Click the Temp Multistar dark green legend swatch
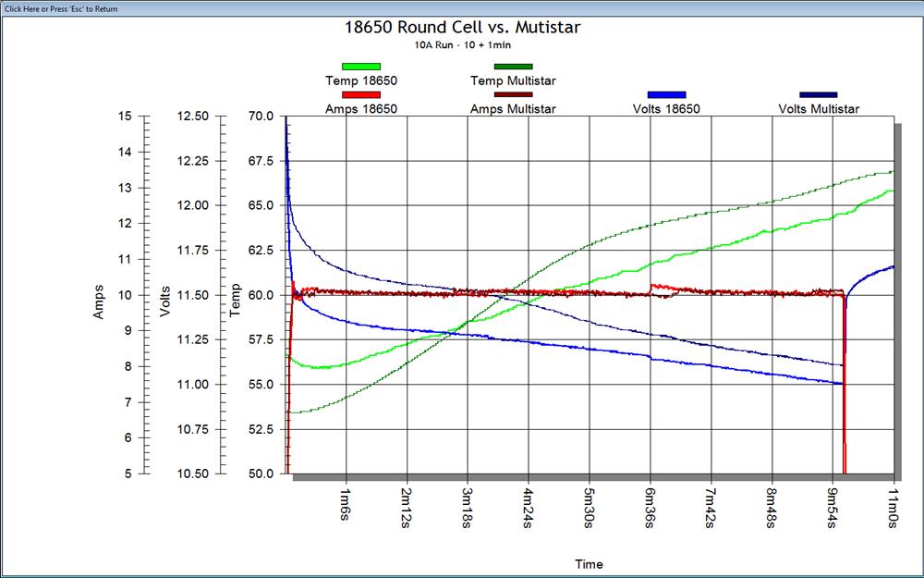Screen dimensions: 924x578 pos(513,67)
